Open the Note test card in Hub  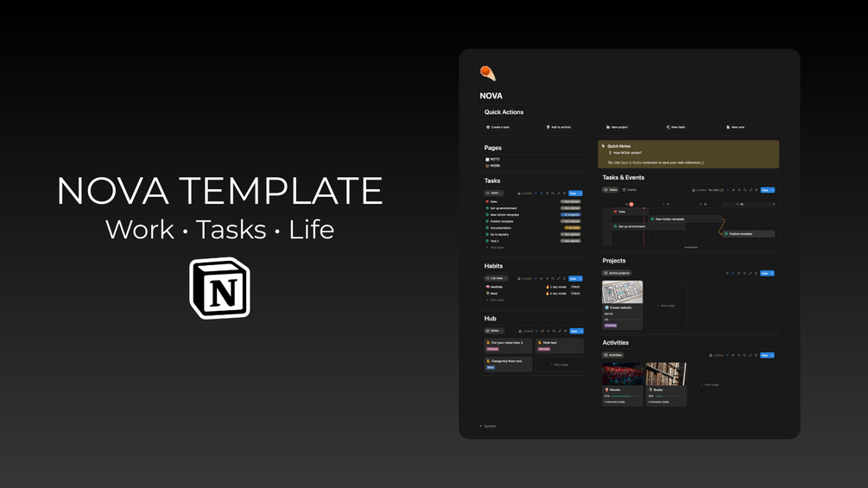[x=559, y=345]
